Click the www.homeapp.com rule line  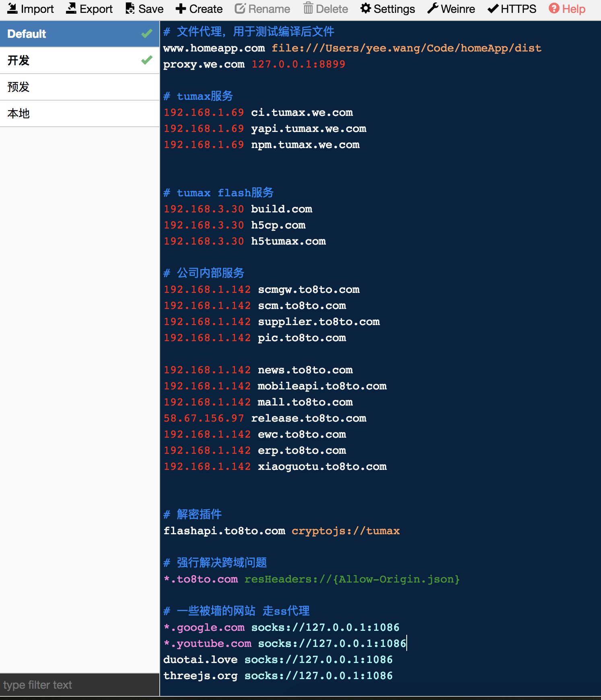[352, 48]
